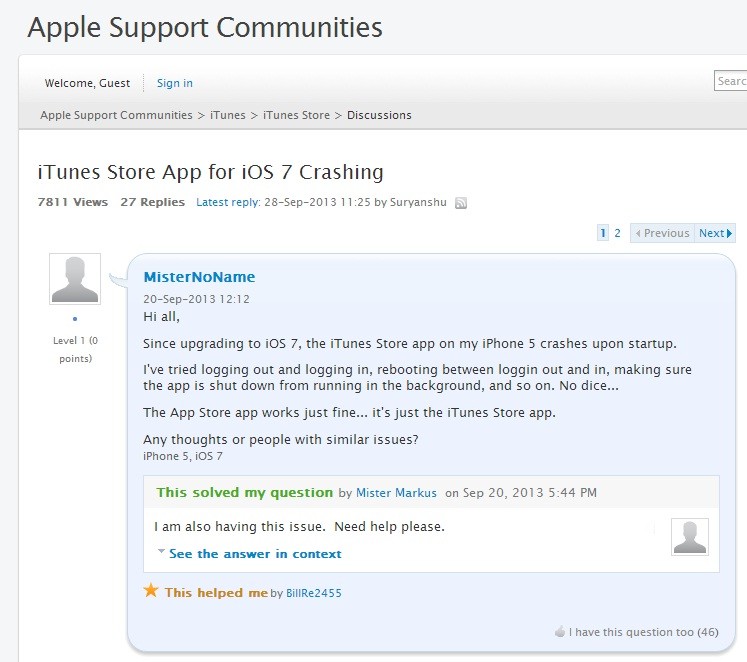Sign in to the community
747x662 pixels.
coord(175,83)
